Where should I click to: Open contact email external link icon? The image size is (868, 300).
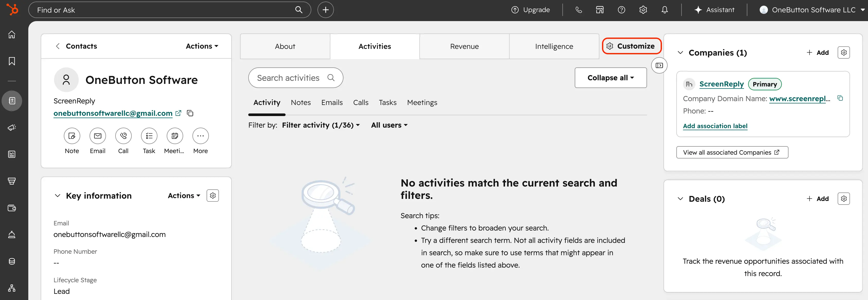click(179, 113)
